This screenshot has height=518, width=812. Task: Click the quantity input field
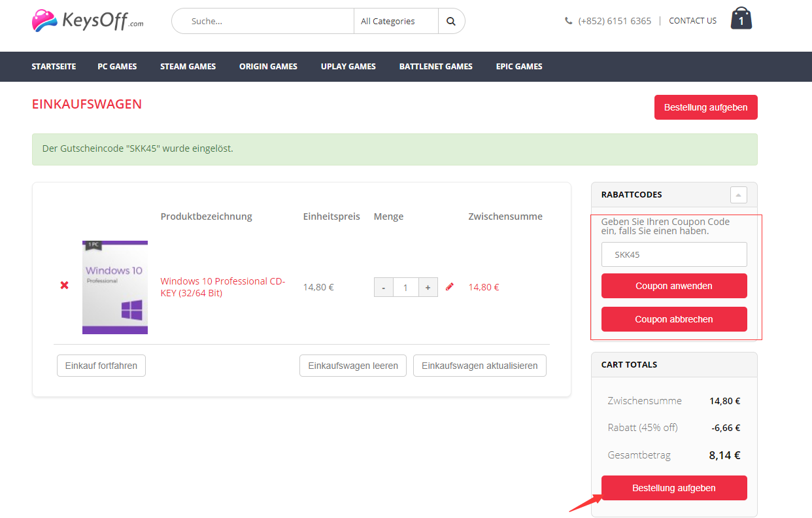click(x=405, y=287)
